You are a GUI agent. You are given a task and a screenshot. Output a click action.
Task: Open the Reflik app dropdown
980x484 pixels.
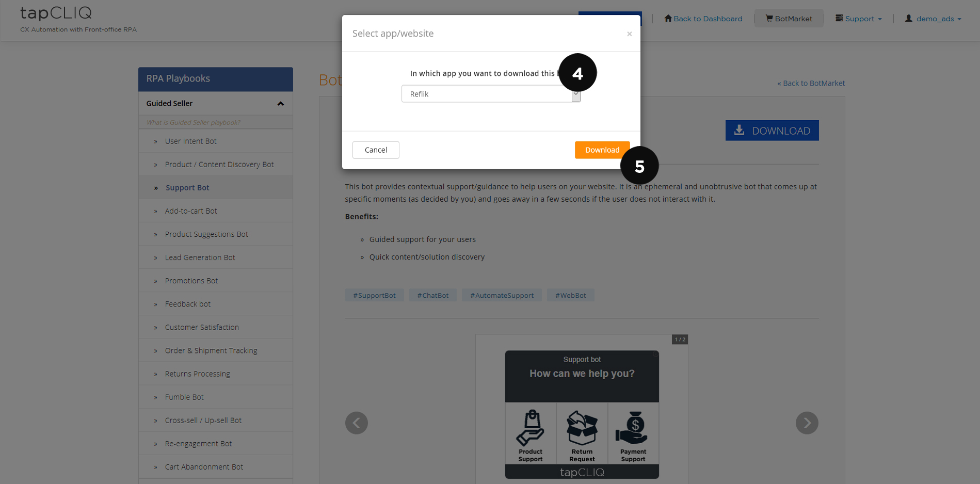(491, 94)
